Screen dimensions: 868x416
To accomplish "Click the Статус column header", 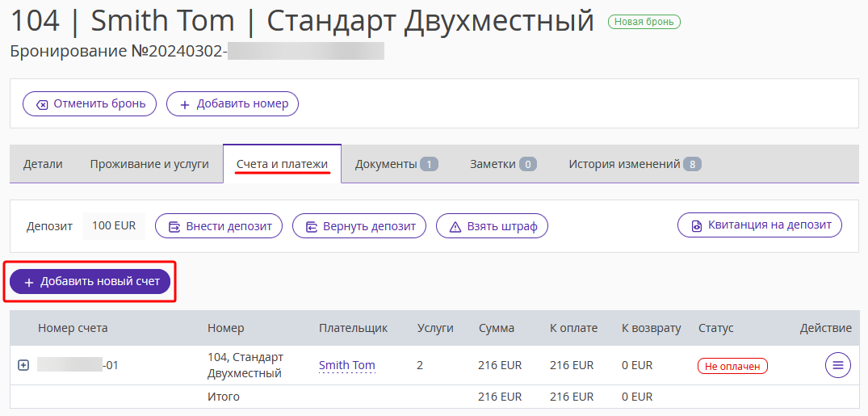I will coord(715,328).
